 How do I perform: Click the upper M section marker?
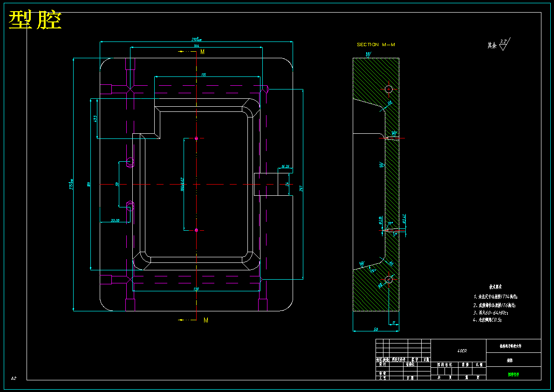tap(203, 52)
